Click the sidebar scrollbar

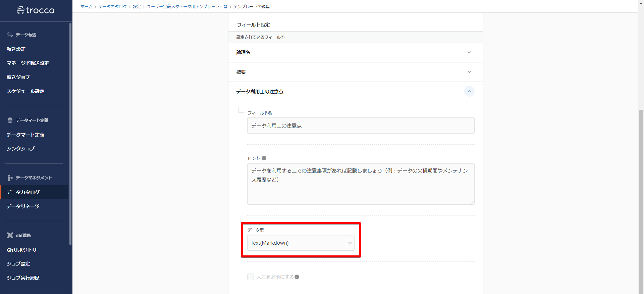coord(70,134)
